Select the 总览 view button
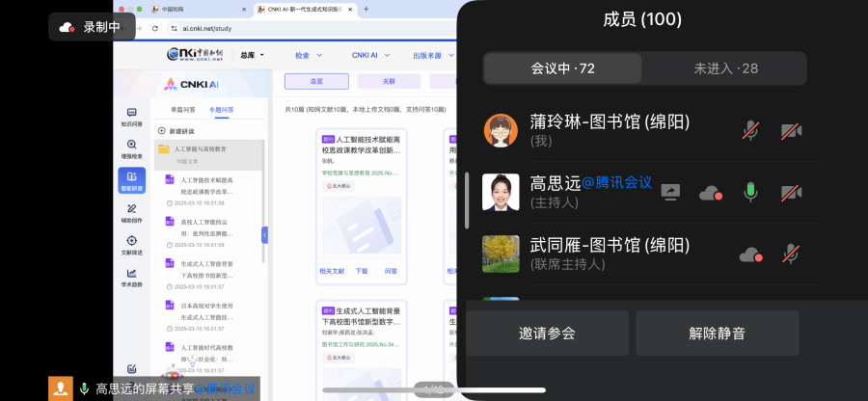868x401 pixels. tap(316, 81)
